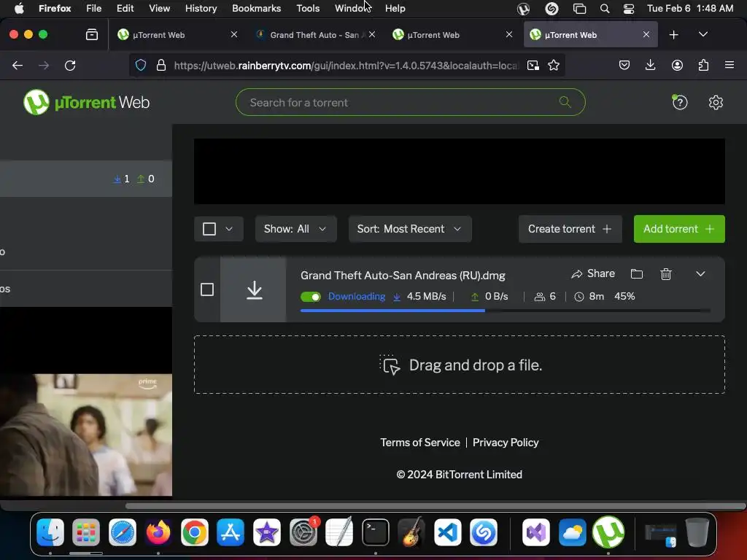Click the Spotlight search icon in menu bar

click(605, 8)
